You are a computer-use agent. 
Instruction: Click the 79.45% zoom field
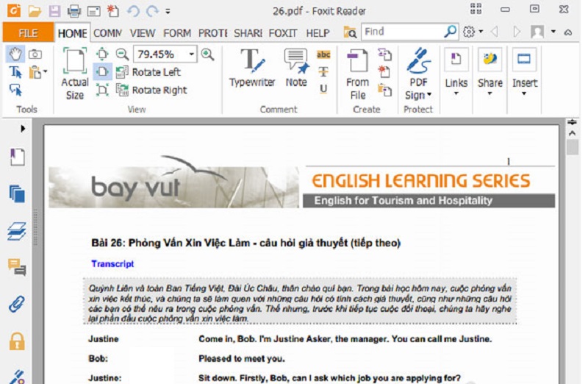[160, 54]
